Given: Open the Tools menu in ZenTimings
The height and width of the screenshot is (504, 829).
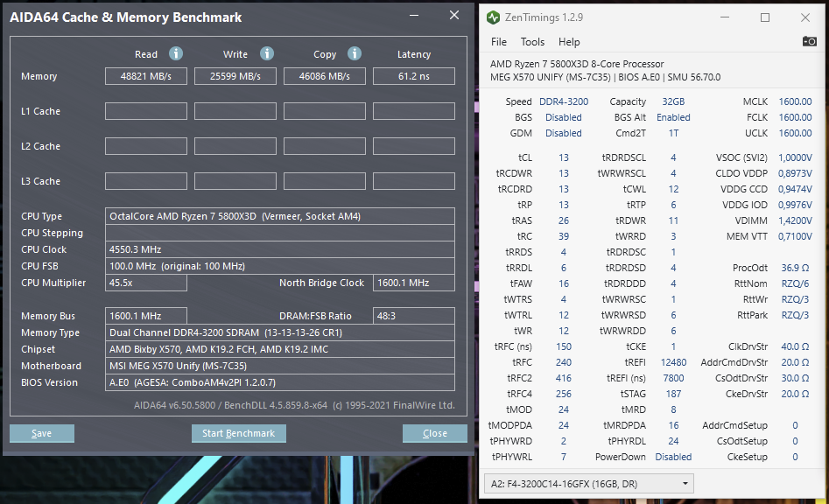Looking at the screenshot, I should coord(532,42).
